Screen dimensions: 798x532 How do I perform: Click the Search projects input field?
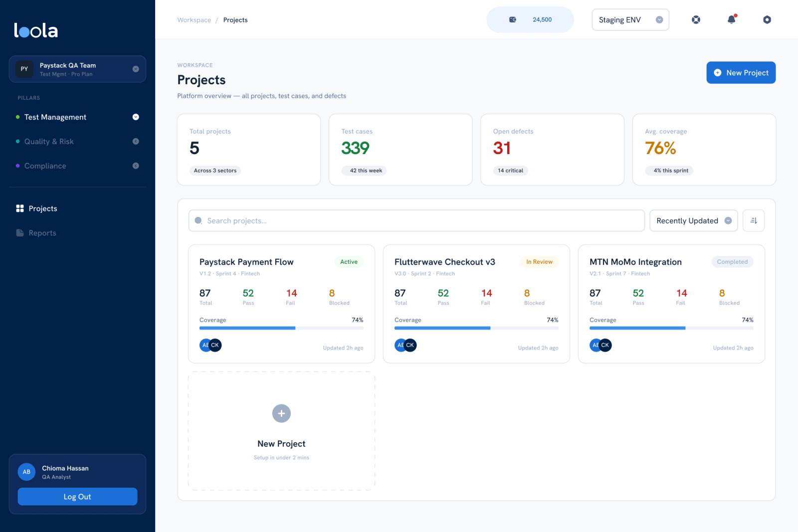pos(416,220)
